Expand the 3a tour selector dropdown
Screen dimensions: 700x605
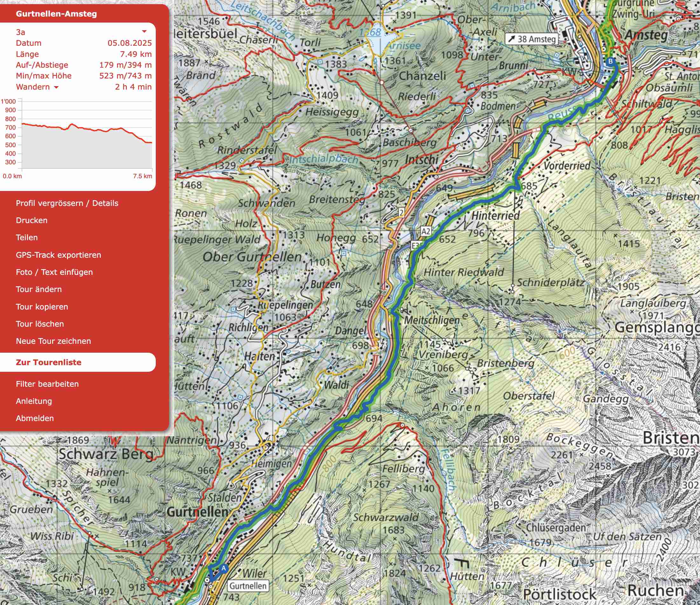click(x=144, y=32)
